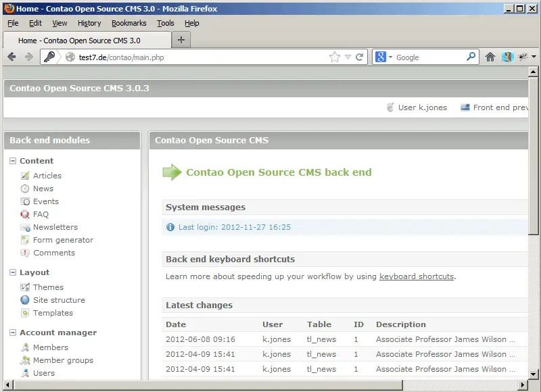This screenshot has height=392, width=541.
Task: Select the Home - Contao Open Source CMS tab
Action: [x=87, y=41]
